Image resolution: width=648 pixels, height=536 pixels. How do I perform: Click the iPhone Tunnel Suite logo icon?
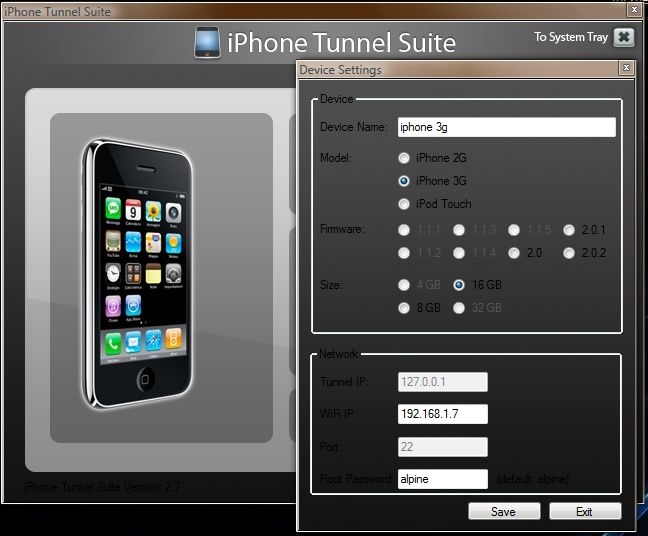pyautogui.click(x=207, y=42)
